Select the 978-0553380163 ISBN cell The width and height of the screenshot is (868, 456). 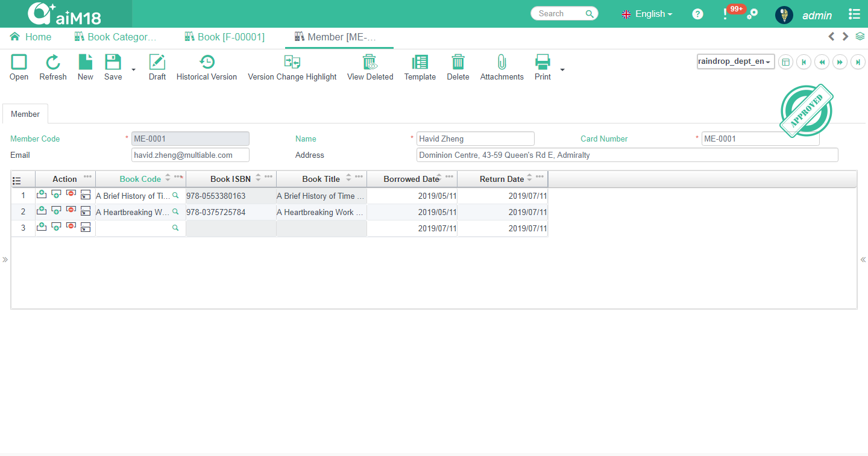[x=231, y=196]
